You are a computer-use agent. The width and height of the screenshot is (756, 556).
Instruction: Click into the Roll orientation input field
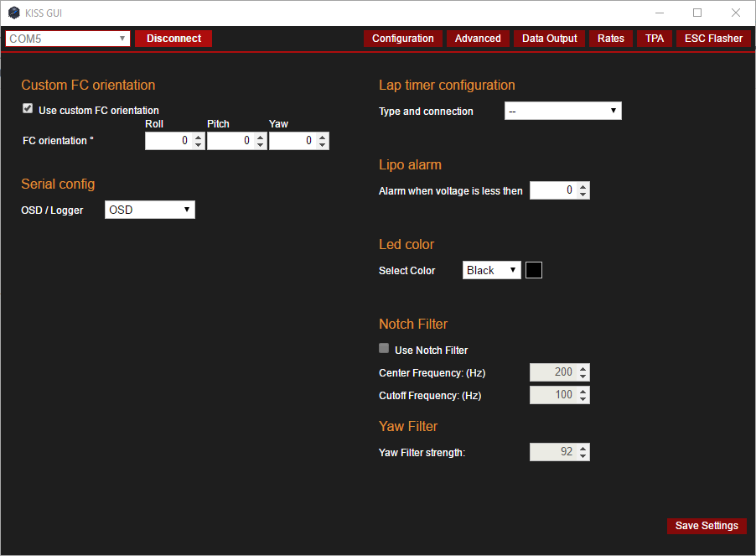click(x=168, y=141)
